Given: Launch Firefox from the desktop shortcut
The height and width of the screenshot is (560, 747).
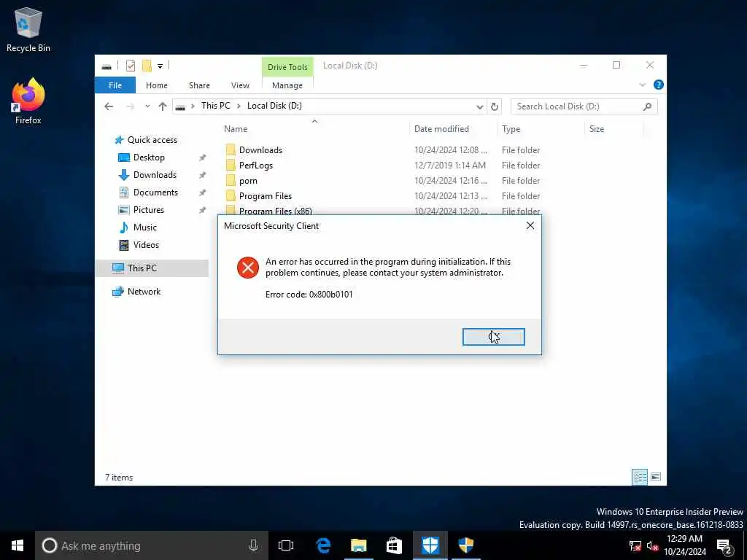Looking at the screenshot, I should pyautogui.click(x=28, y=101).
